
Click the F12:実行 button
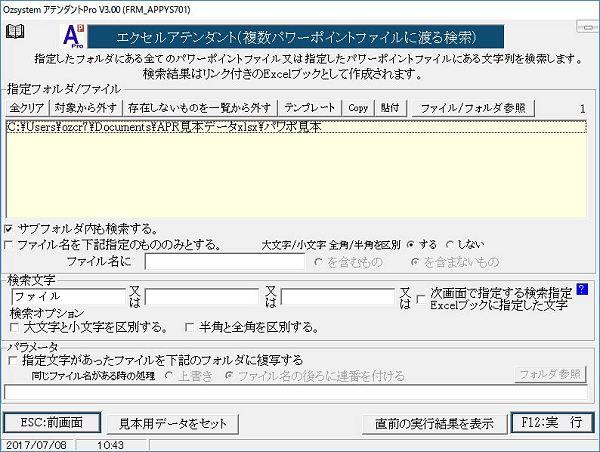[x=552, y=423]
